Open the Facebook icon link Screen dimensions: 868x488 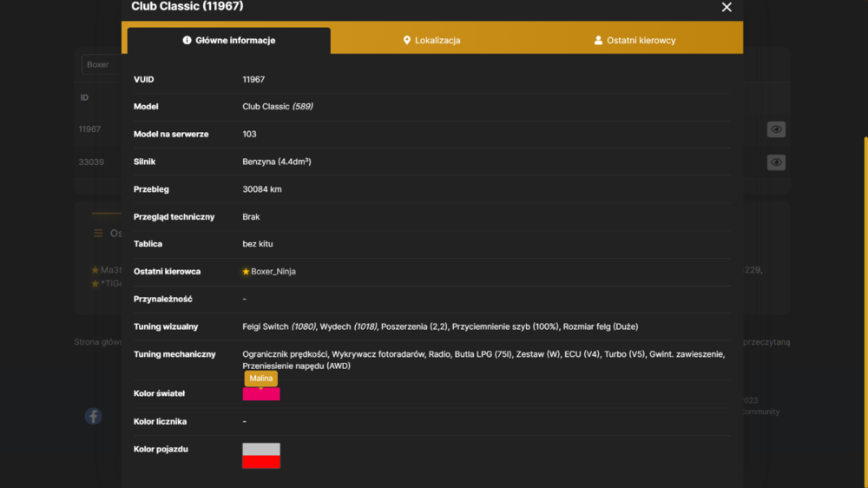pos(93,416)
